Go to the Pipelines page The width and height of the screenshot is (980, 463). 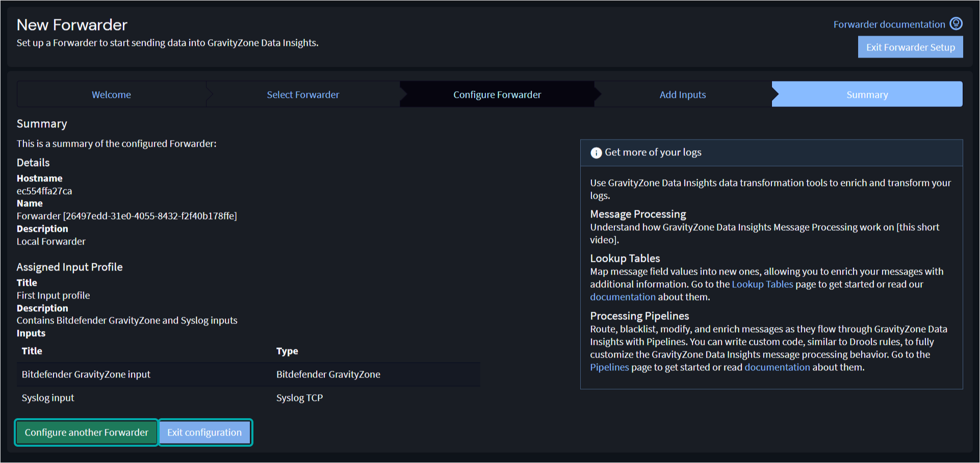point(609,367)
